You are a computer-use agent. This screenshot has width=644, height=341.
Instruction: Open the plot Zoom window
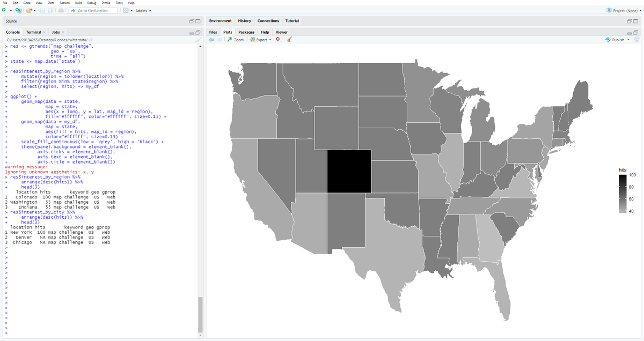pos(236,40)
